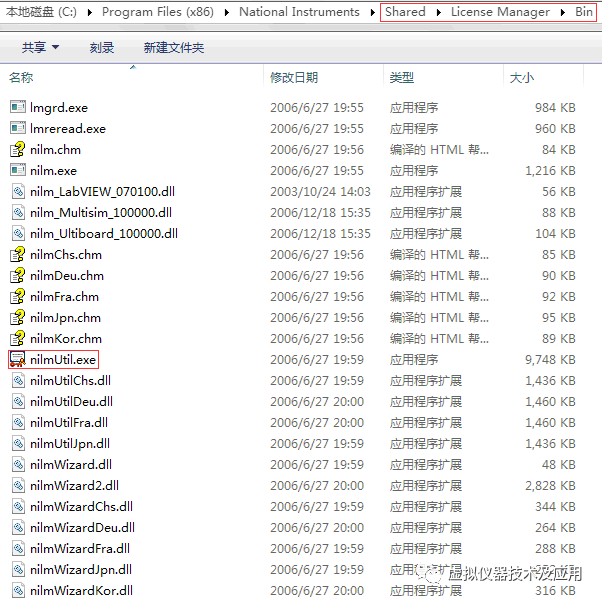
Task: Expand arrow after 本地磁盘 (C:) breadcrumb
Action: pyautogui.click(x=89, y=12)
